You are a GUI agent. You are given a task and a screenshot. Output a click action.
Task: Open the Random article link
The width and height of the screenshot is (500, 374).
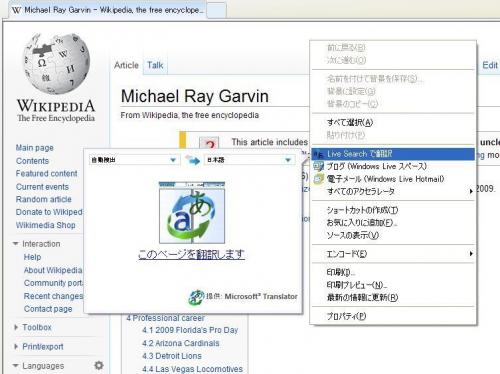[x=44, y=199]
